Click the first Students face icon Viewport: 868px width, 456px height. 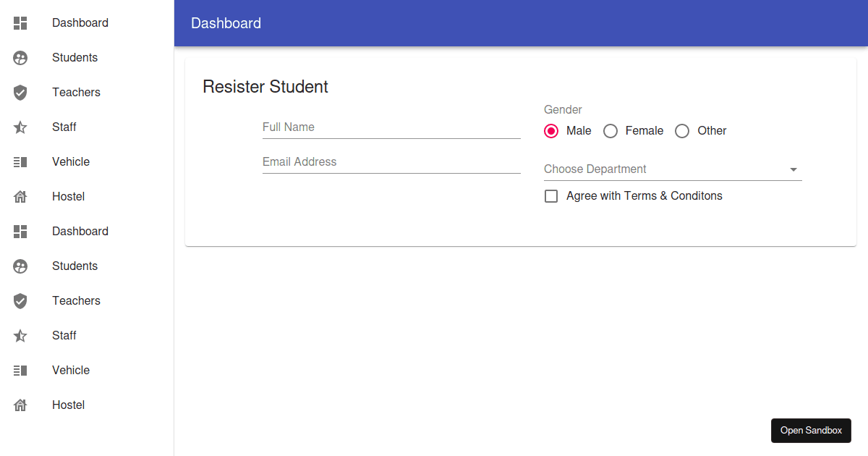click(20, 58)
